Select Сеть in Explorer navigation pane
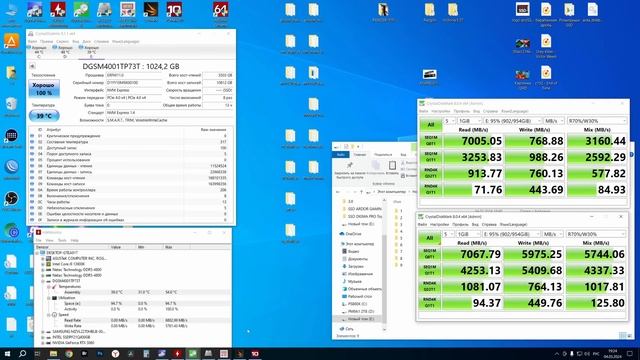This screenshot has width=640, height=360. tap(349, 329)
